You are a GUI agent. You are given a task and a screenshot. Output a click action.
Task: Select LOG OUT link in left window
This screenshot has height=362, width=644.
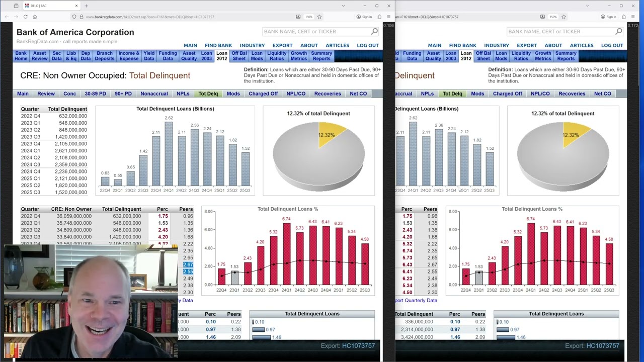pos(368,45)
